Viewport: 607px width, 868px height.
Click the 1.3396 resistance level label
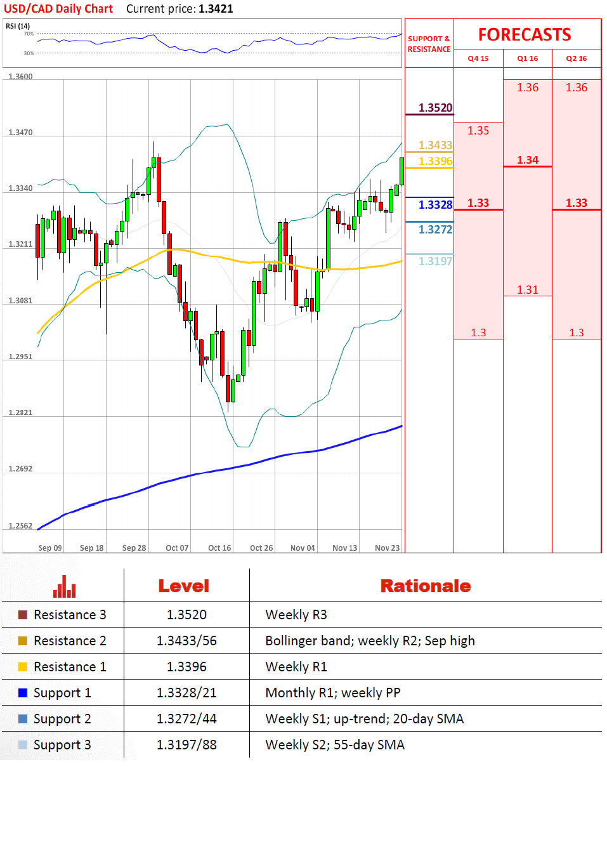[436, 161]
